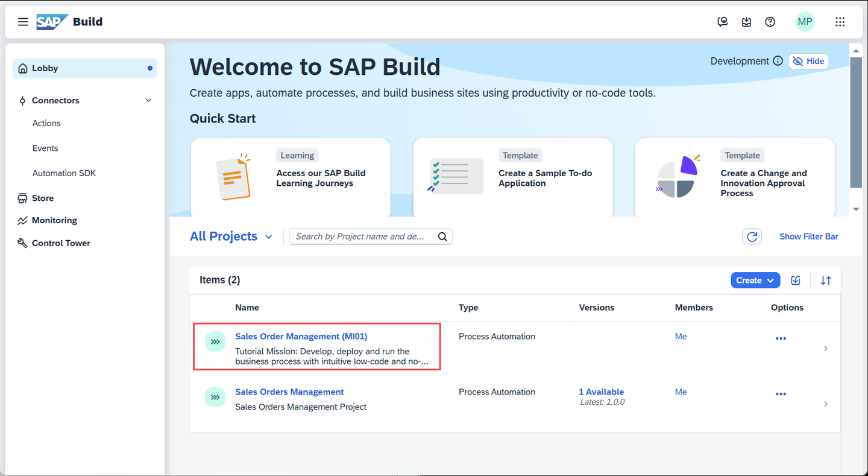Click Me in the Sales Order Management (MI01) row
This screenshot has height=476, width=868.
click(681, 336)
